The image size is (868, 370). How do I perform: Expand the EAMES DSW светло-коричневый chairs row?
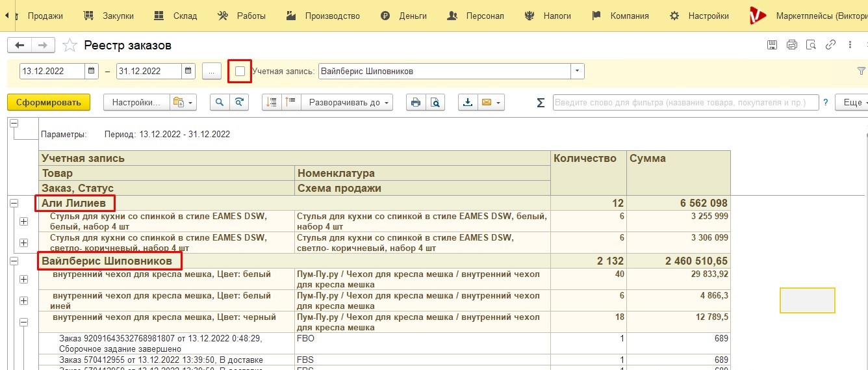tap(24, 243)
